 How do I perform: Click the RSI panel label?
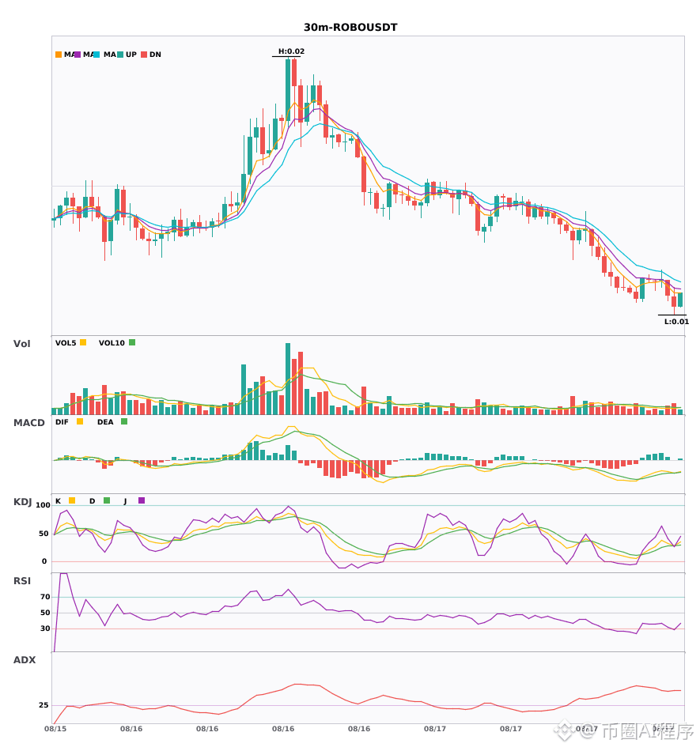[21, 581]
